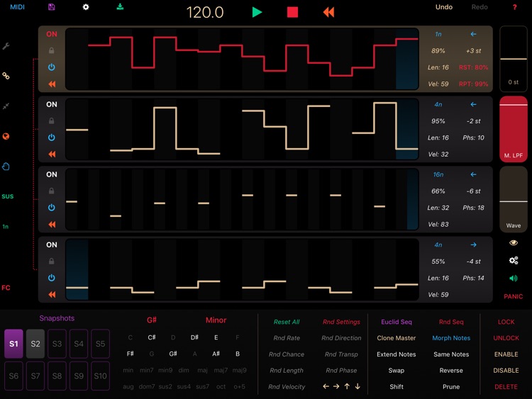Click the shift-left arrow at the bottom
Image resolution: width=532 pixels, height=399 pixels.
[x=326, y=386]
